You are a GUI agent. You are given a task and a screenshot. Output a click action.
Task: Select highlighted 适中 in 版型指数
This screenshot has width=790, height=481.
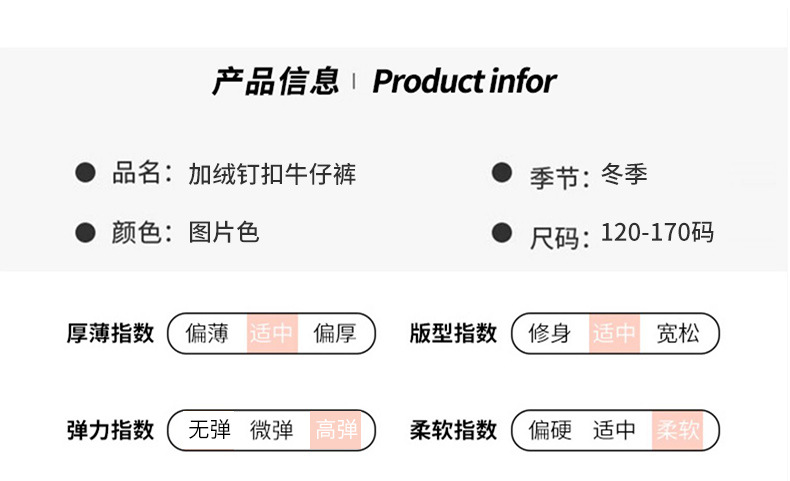tap(614, 333)
